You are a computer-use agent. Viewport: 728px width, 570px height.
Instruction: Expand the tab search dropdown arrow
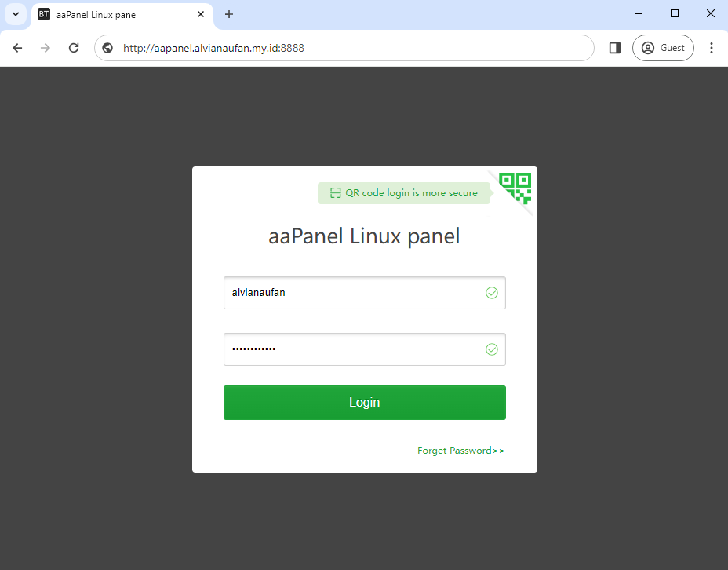[16, 14]
